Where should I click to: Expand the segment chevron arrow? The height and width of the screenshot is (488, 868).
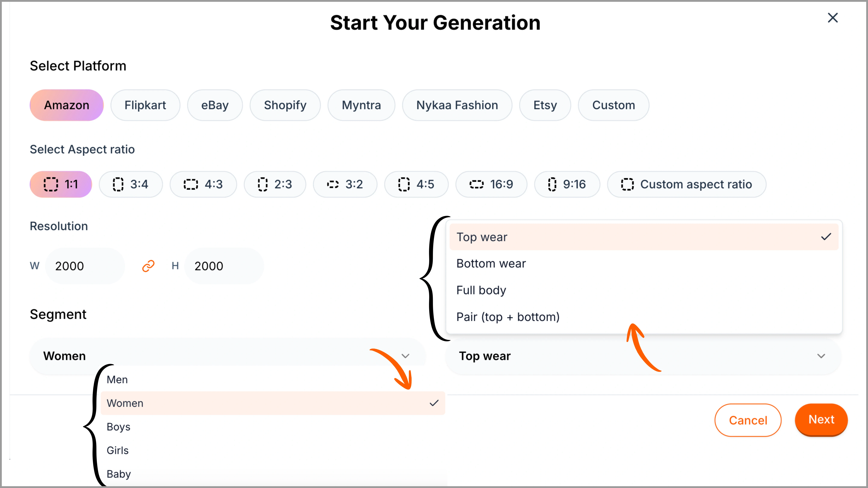406,356
